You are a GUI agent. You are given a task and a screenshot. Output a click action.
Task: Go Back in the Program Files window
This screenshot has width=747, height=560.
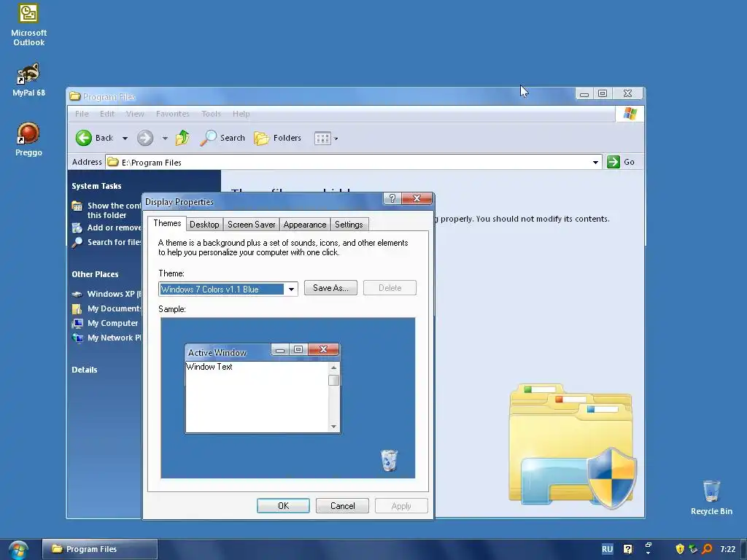[x=94, y=138]
